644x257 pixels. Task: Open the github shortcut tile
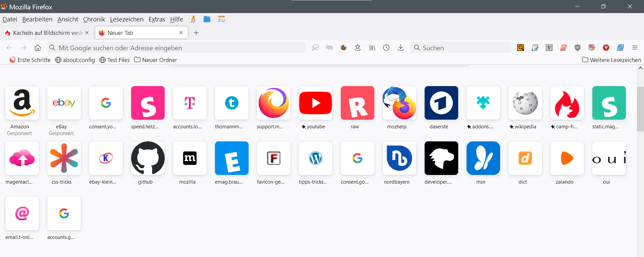click(x=148, y=158)
